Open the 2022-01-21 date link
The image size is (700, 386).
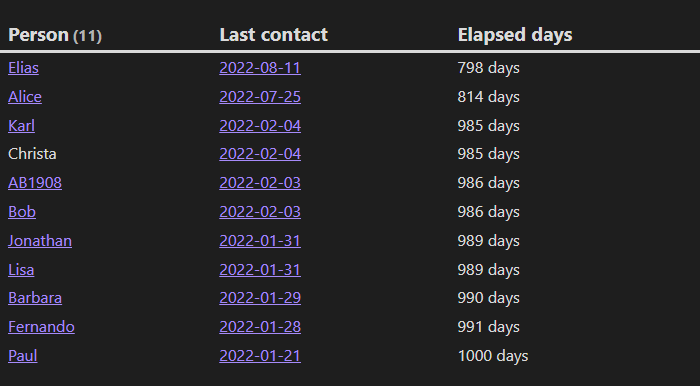pyautogui.click(x=260, y=356)
